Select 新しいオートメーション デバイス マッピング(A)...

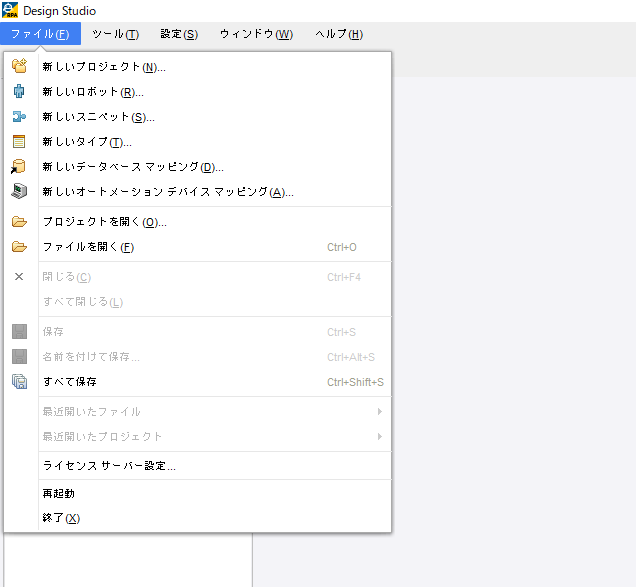click(198, 192)
